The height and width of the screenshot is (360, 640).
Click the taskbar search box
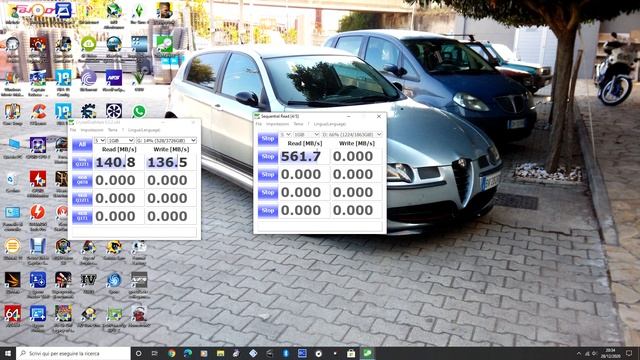[73, 353]
